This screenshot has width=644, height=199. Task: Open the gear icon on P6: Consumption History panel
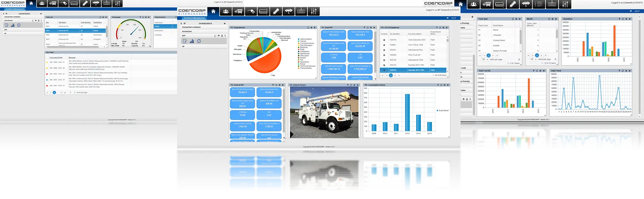[x=445, y=85]
